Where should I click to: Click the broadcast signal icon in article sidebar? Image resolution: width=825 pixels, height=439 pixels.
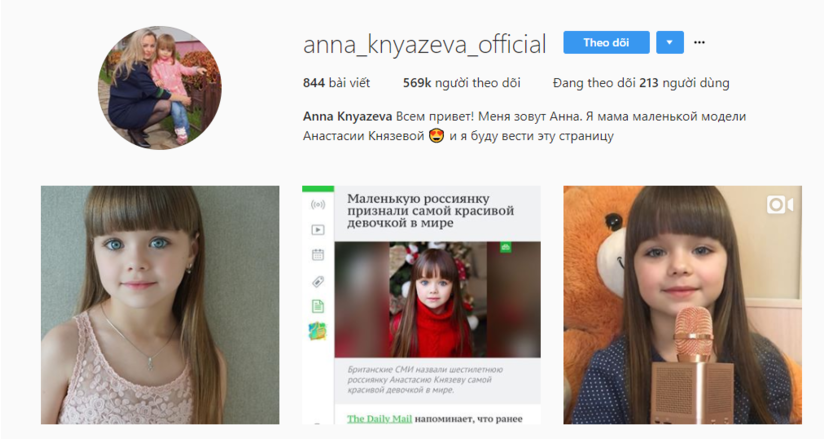pyautogui.click(x=318, y=204)
